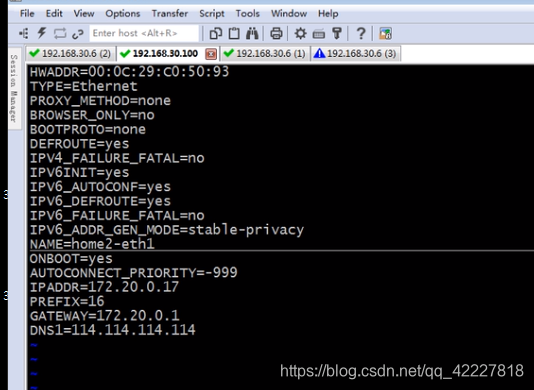Open the Help menu
The image size is (534, 390).
pos(328,14)
